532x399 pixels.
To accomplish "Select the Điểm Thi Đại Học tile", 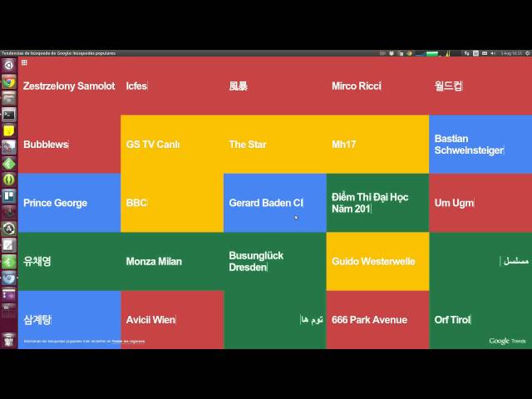I will (377, 203).
